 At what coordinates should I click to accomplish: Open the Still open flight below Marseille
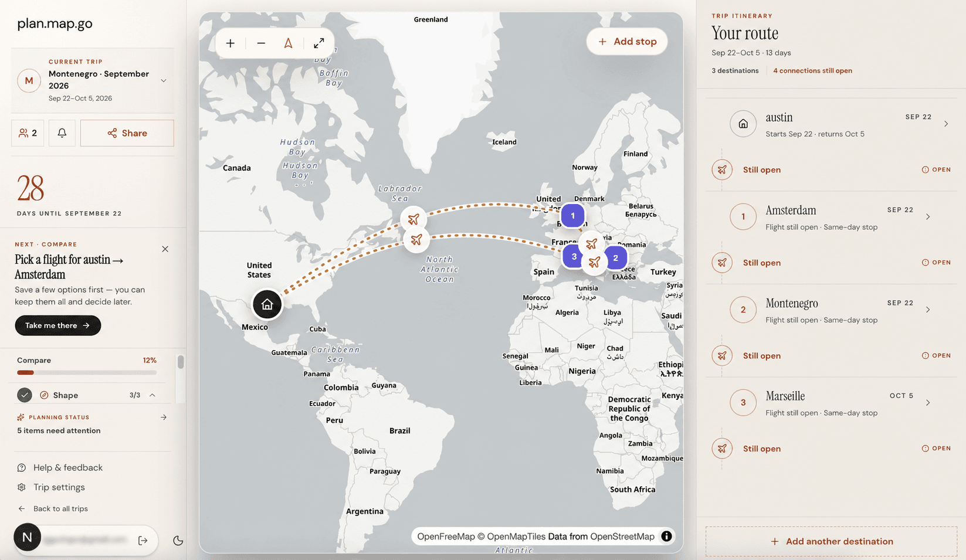[x=831, y=449]
